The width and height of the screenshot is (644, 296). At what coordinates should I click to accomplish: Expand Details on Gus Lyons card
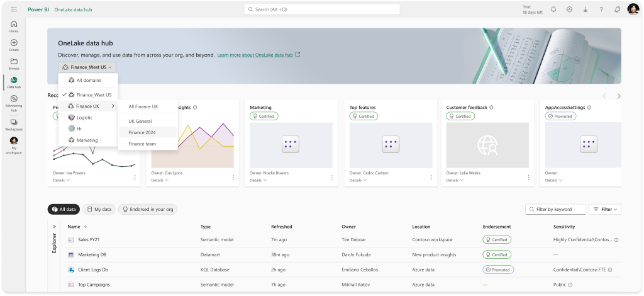[160, 180]
